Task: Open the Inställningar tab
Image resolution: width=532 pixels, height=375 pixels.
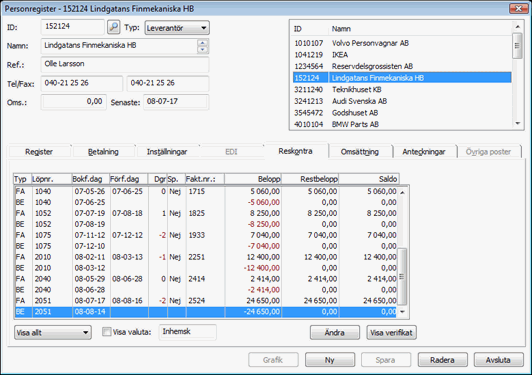Action: click(x=167, y=152)
